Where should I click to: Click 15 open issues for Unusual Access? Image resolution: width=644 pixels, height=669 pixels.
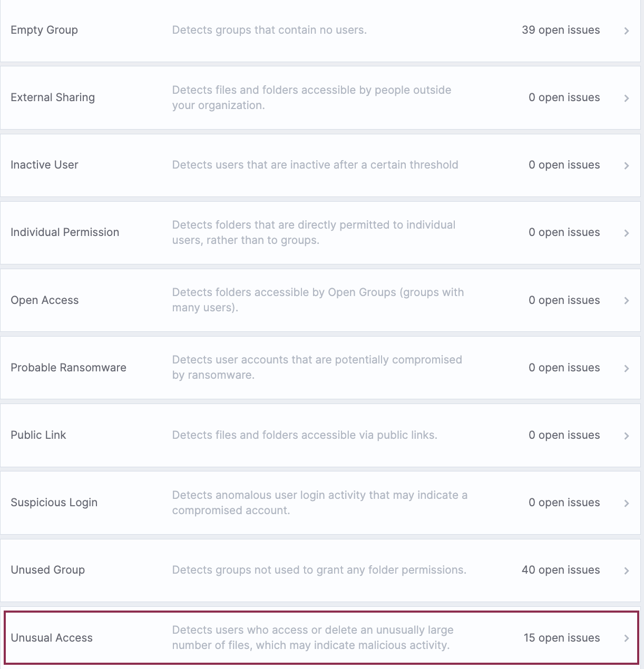pyautogui.click(x=562, y=638)
